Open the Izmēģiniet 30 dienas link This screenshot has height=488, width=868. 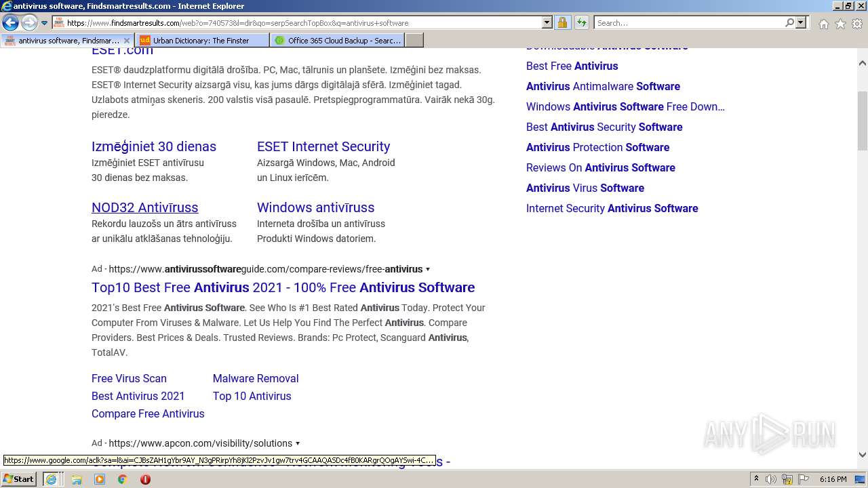[154, 146]
